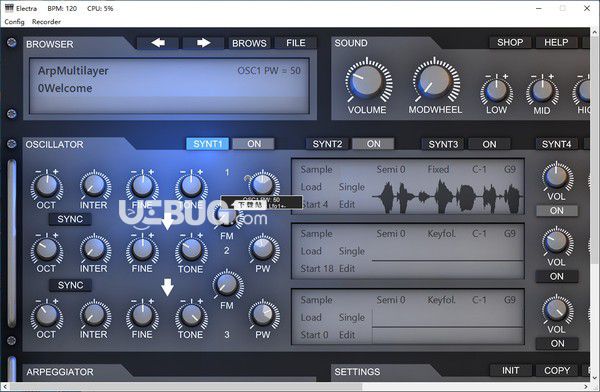Click oscillator 3 INTER knob

tap(95, 315)
